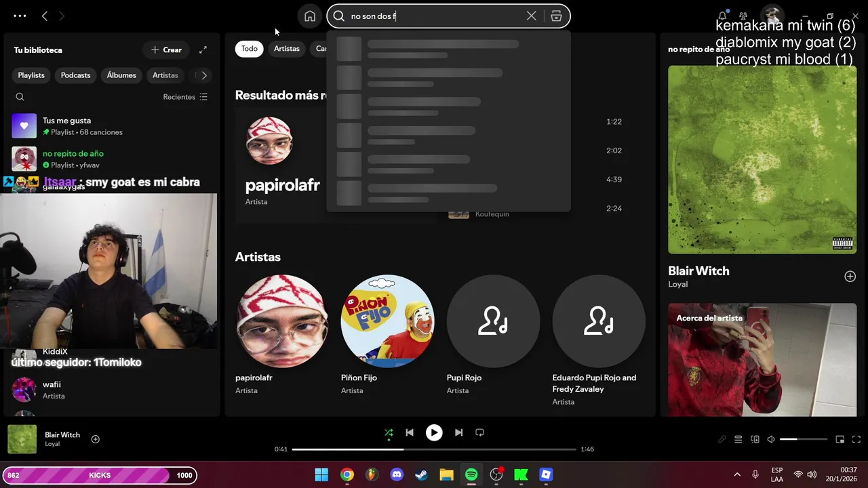Open Discord from taskbar
868x488 pixels.
(x=397, y=474)
